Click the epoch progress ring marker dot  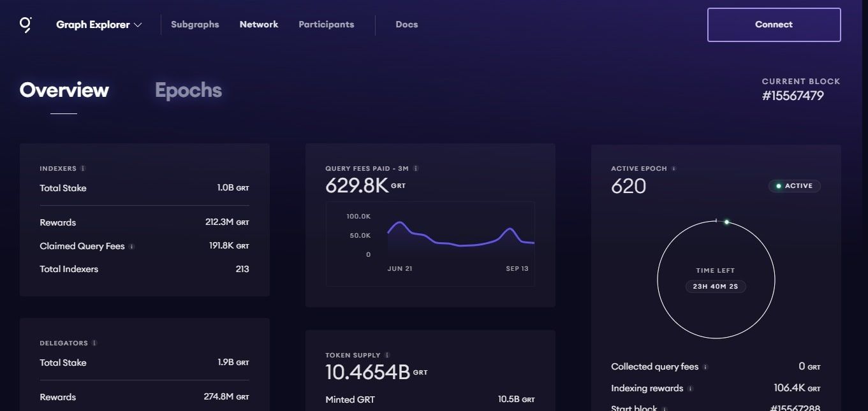pyautogui.click(x=726, y=222)
